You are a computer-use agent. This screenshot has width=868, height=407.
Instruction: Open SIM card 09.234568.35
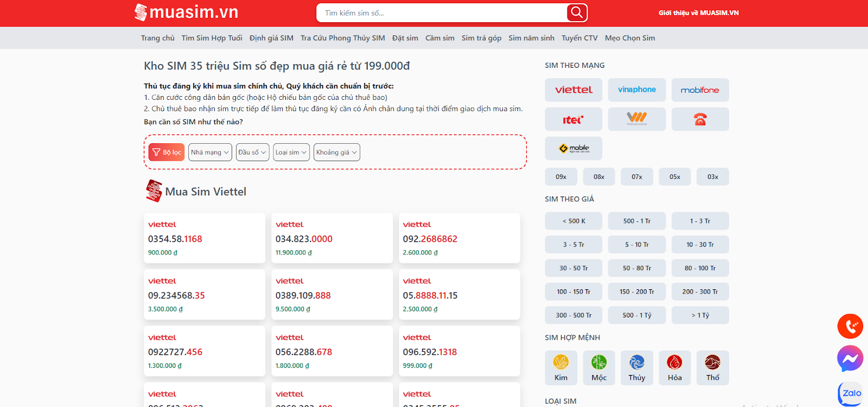[x=205, y=295]
